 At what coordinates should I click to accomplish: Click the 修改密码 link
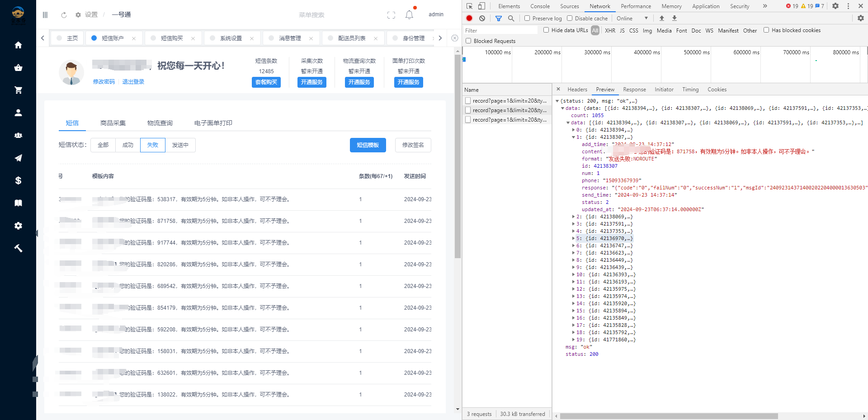104,82
